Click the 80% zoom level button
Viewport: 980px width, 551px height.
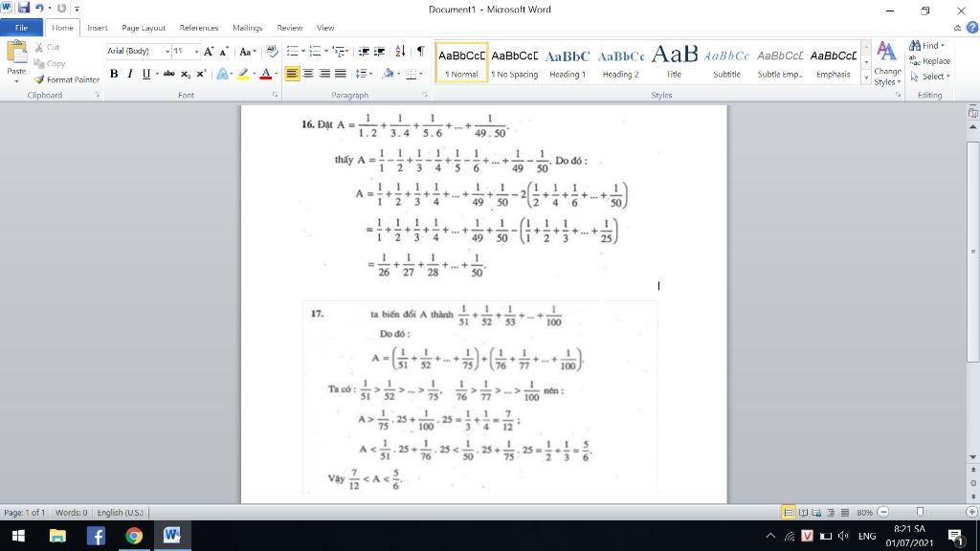pyautogui.click(x=864, y=513)
